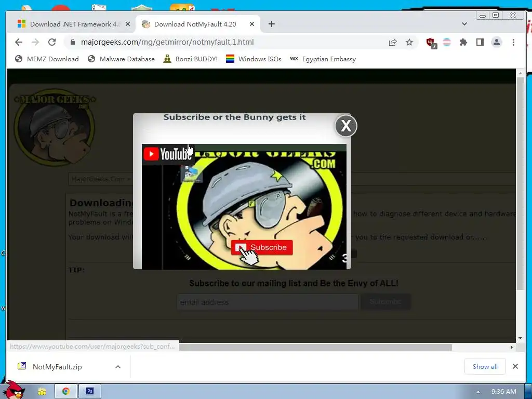
Task: Open the share page icon in address bar
Action: tap(393, 42)
